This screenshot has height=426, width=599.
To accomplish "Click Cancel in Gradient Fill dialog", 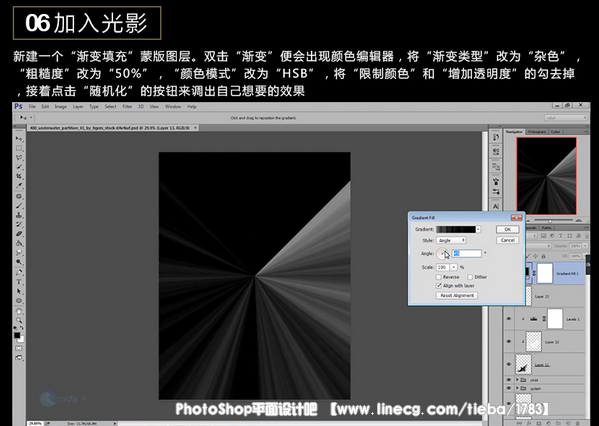I will click(x=507, y=240).
